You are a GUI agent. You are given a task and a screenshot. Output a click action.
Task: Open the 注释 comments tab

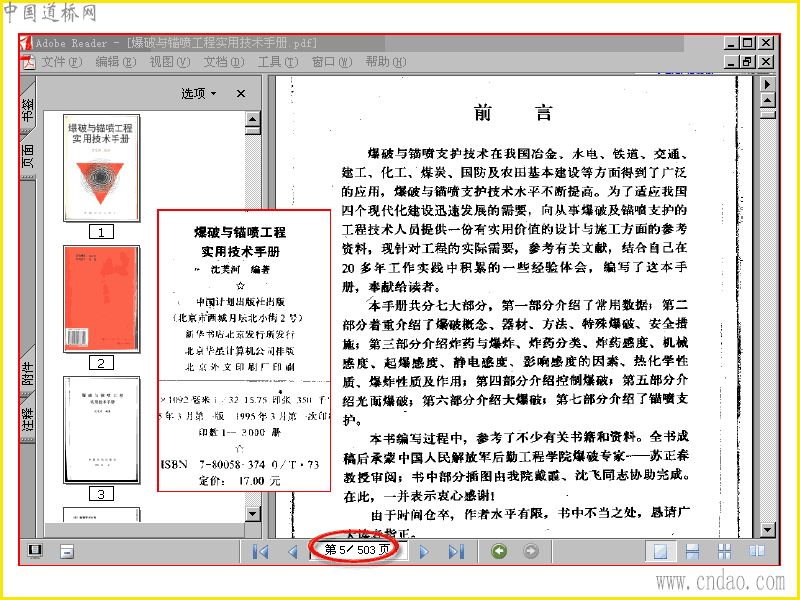[x=28, y=417]
